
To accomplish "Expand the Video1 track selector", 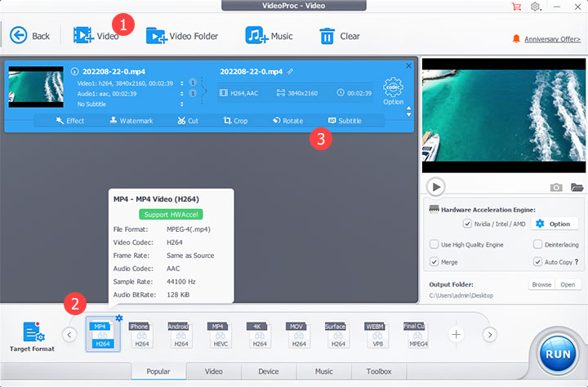I will coord(182,83).
